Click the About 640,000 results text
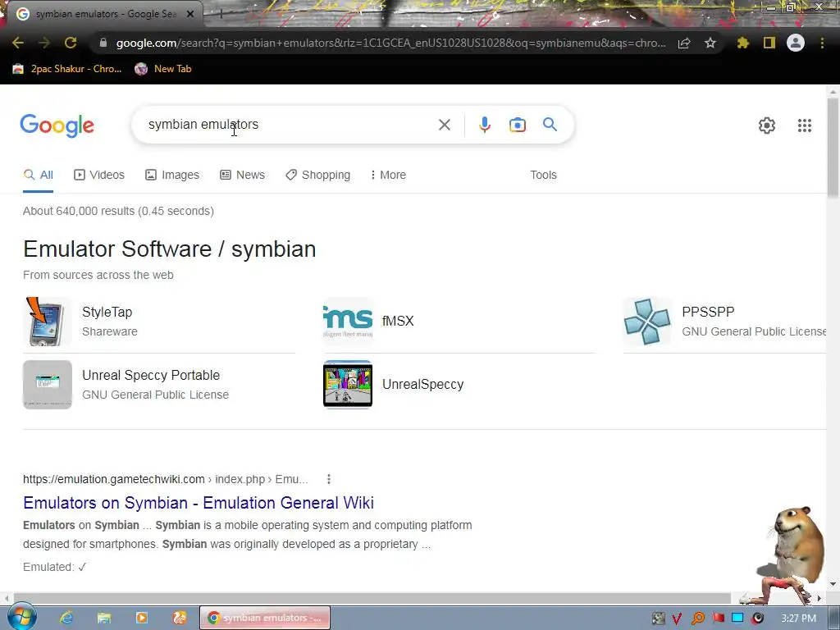This screenshot has height=630, width=840. pos(118,211)
